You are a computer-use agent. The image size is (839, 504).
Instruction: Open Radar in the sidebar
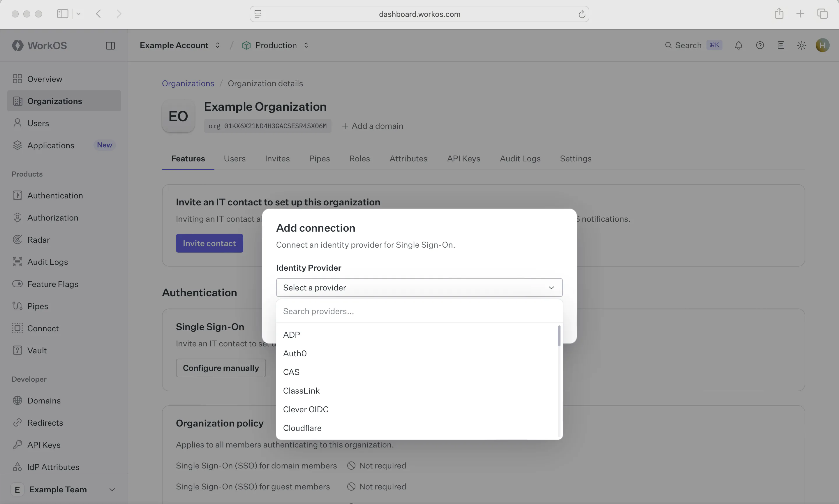click(x=64, y=239)
